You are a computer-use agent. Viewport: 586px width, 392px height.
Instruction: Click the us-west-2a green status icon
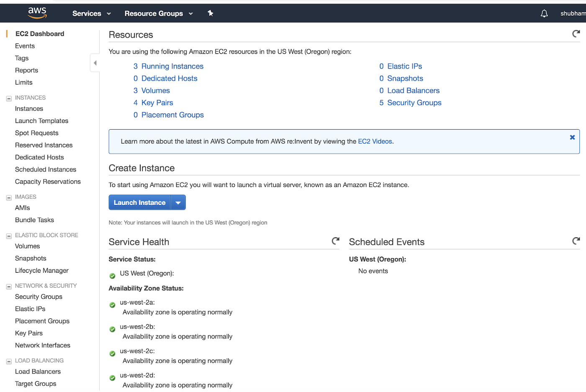(x=112, y=305)
